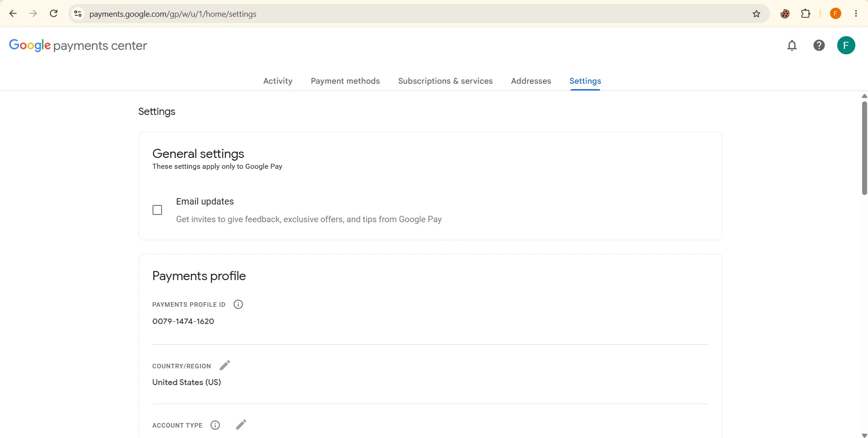Switch to the Activity tab
868x438 pixels.
coord(278,81)
